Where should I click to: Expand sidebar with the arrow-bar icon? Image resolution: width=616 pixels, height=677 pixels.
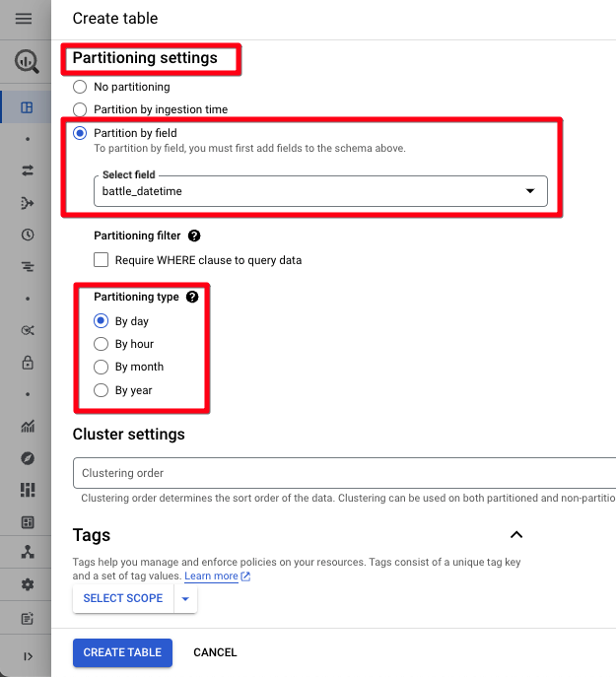28,656
